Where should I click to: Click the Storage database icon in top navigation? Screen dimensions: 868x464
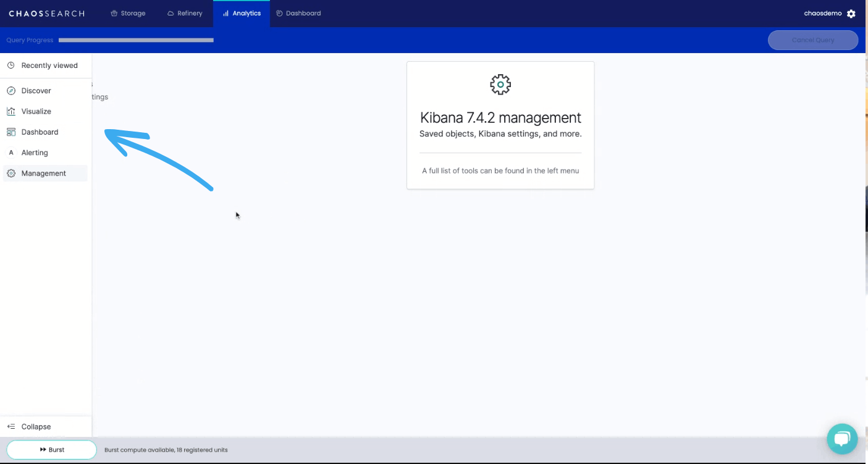tap(114, 12)
